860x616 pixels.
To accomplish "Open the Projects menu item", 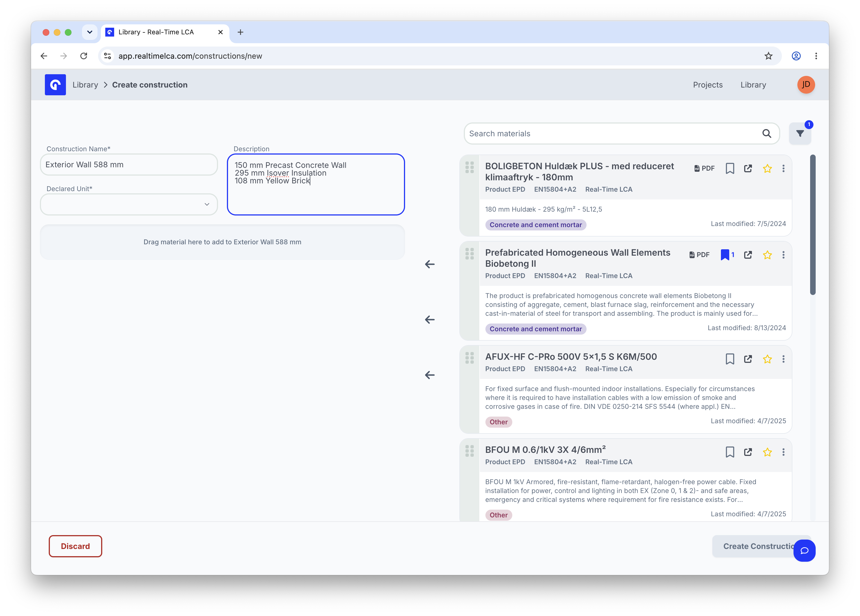I will coord(708,85).
